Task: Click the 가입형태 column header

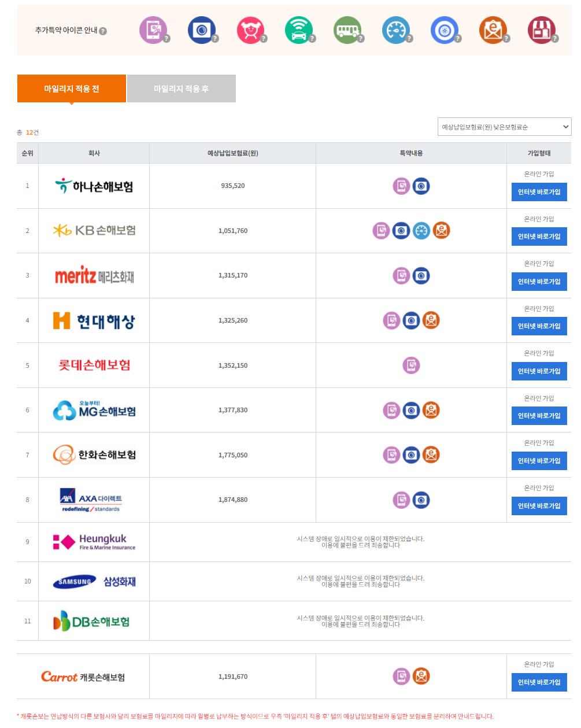Action: point(539,153)
